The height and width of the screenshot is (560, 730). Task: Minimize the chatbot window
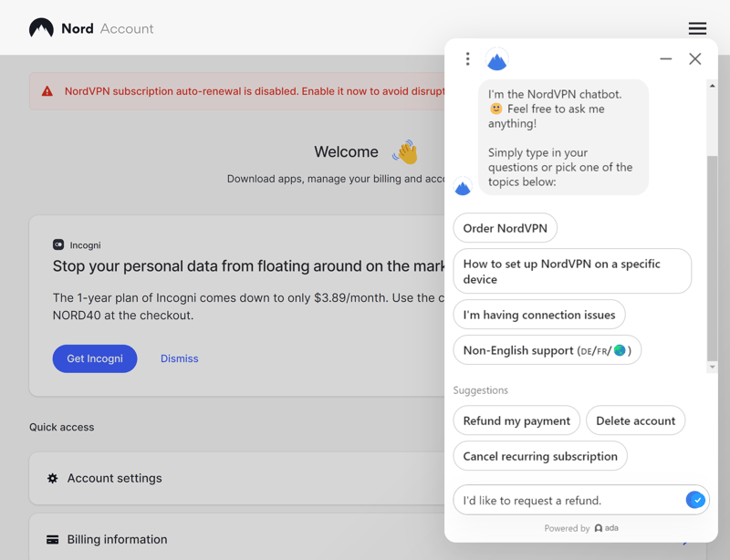click(666, 58)
